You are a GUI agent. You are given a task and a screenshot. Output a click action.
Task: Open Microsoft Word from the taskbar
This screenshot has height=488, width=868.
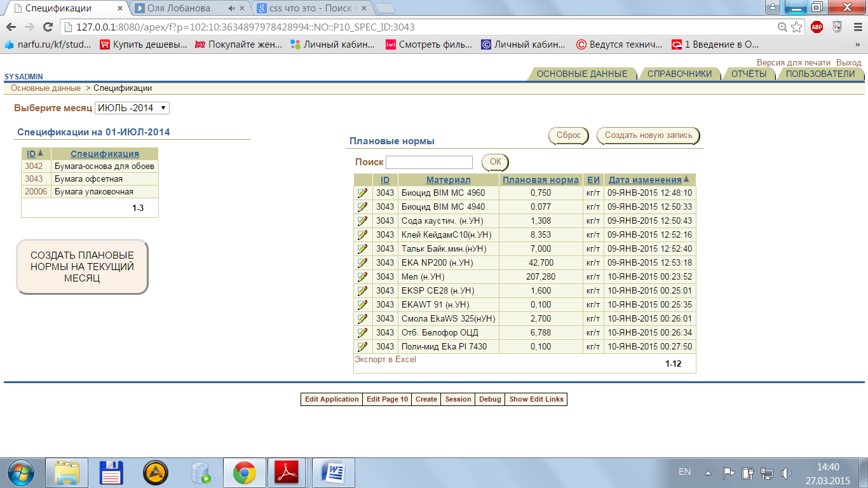(333, 472)
